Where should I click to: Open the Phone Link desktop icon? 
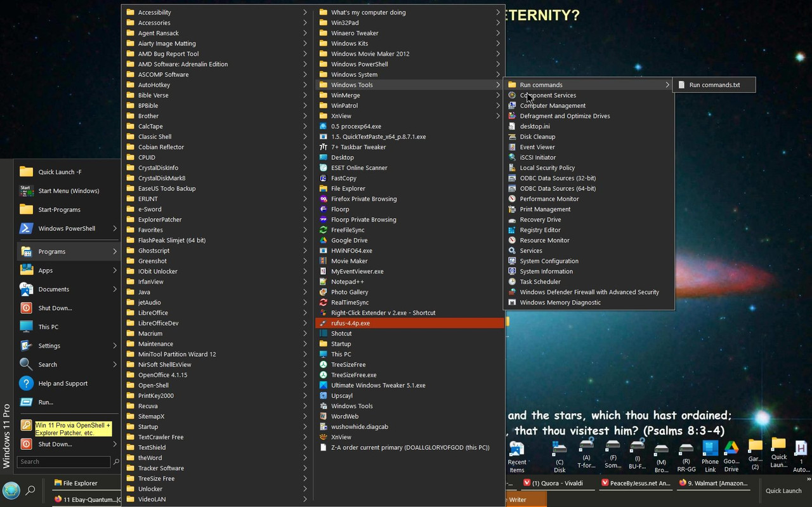tap(710, 456)
